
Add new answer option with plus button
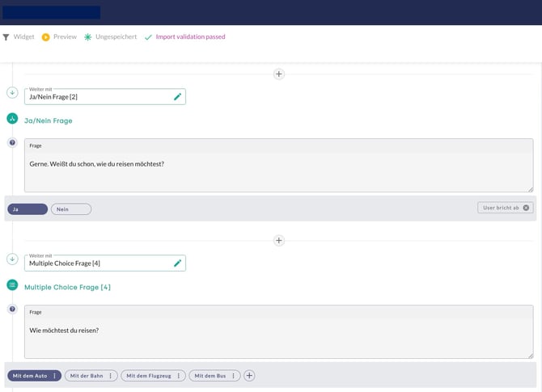pyautogui.click(x=249, y=376)
